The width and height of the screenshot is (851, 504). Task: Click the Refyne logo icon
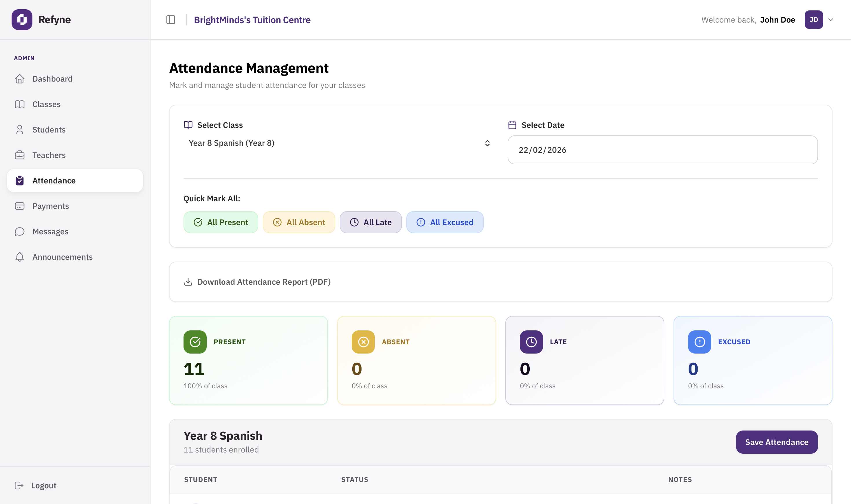coord(22,20)
